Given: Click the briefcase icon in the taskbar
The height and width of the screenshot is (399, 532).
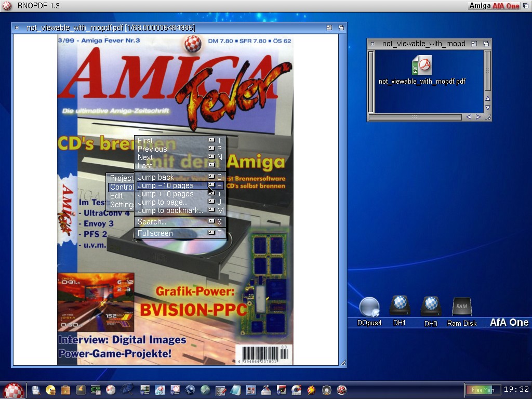Looking at the screenshot, I should coord(66,390).
